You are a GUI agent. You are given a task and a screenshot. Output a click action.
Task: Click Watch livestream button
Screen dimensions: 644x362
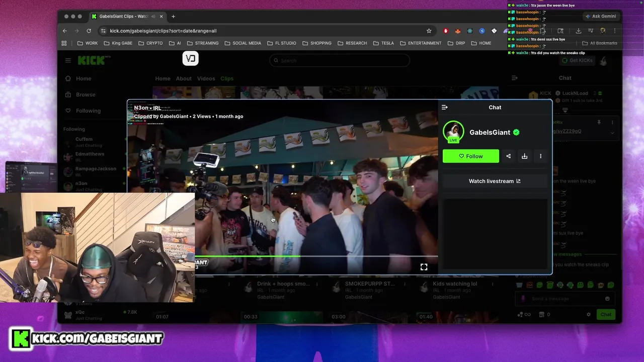coord(495,181)
